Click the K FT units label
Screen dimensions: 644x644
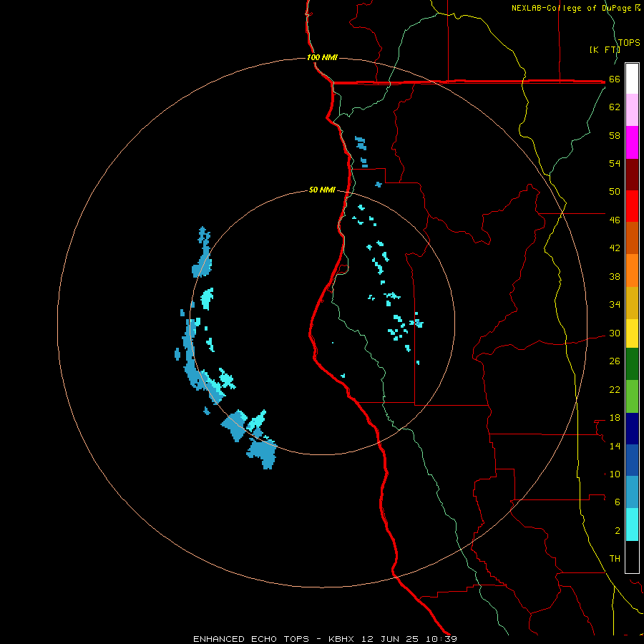605,49
